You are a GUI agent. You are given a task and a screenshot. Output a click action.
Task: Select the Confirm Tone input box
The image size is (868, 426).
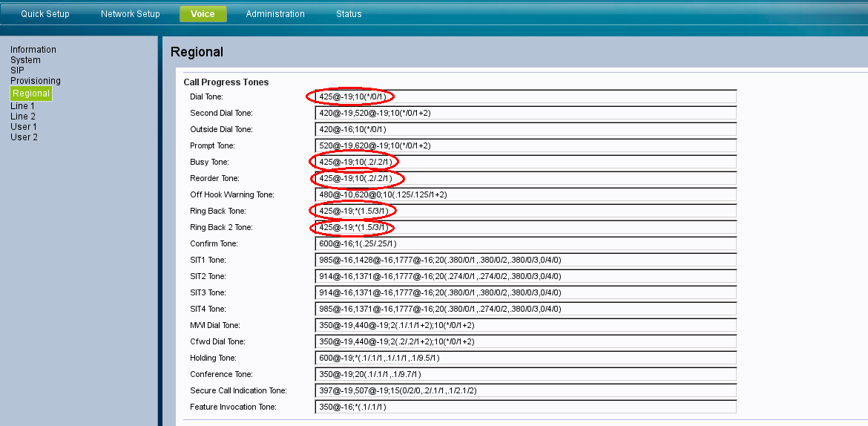coord(525,244)
